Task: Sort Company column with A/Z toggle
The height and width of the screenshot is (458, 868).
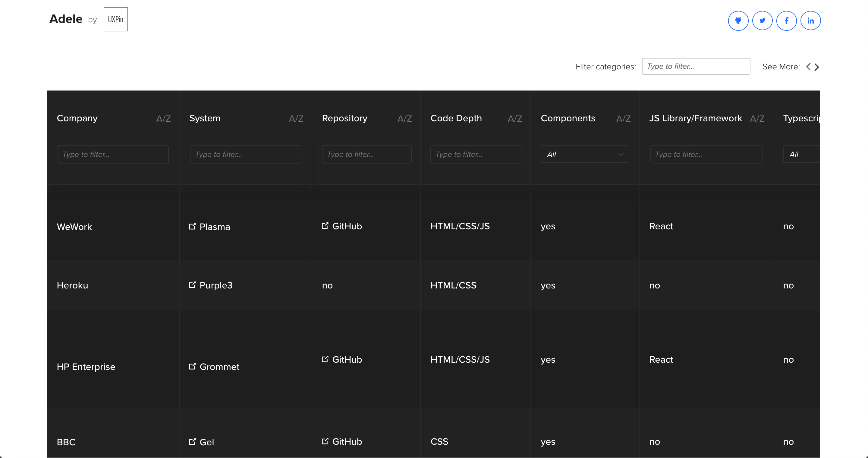Action: (163, 119)
